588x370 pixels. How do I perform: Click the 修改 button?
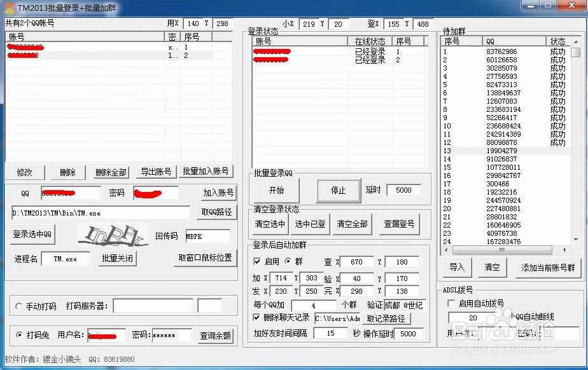click(x=25, y=172)
